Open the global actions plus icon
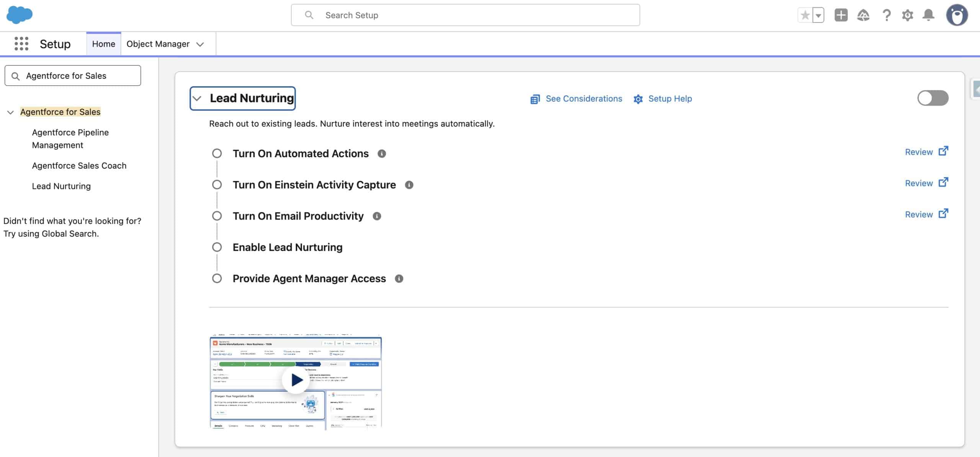The width and height of the screenshot is (980, 457). tap(841, 15)
